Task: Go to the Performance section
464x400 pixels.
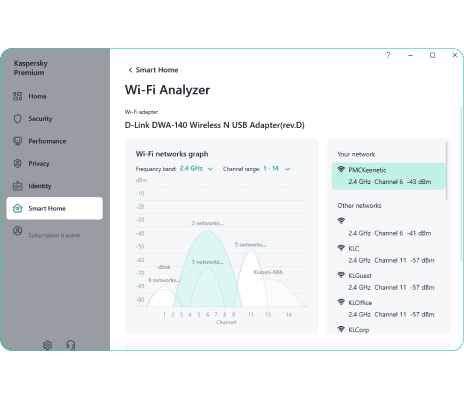Action: [54, 141]
